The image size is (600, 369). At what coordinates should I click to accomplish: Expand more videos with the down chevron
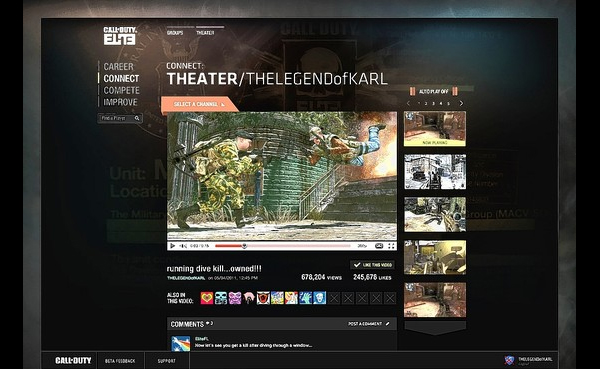435,328
